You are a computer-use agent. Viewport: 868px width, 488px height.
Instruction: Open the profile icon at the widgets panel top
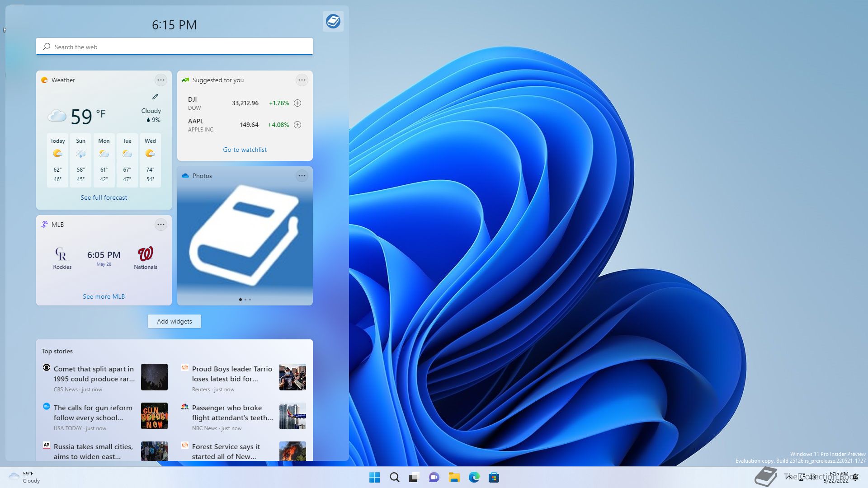coord(333,21)
